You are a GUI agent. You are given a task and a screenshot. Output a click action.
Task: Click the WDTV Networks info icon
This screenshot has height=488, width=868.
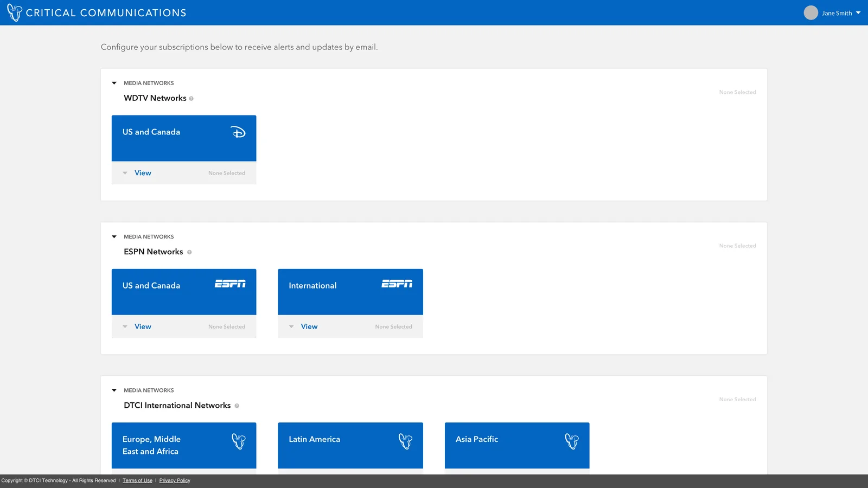191,99
